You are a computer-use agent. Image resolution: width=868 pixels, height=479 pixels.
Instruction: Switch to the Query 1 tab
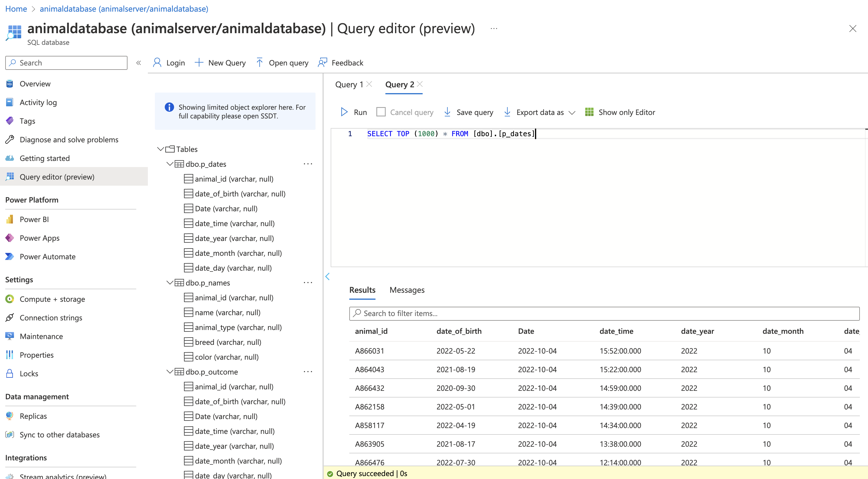click(349, 85)
